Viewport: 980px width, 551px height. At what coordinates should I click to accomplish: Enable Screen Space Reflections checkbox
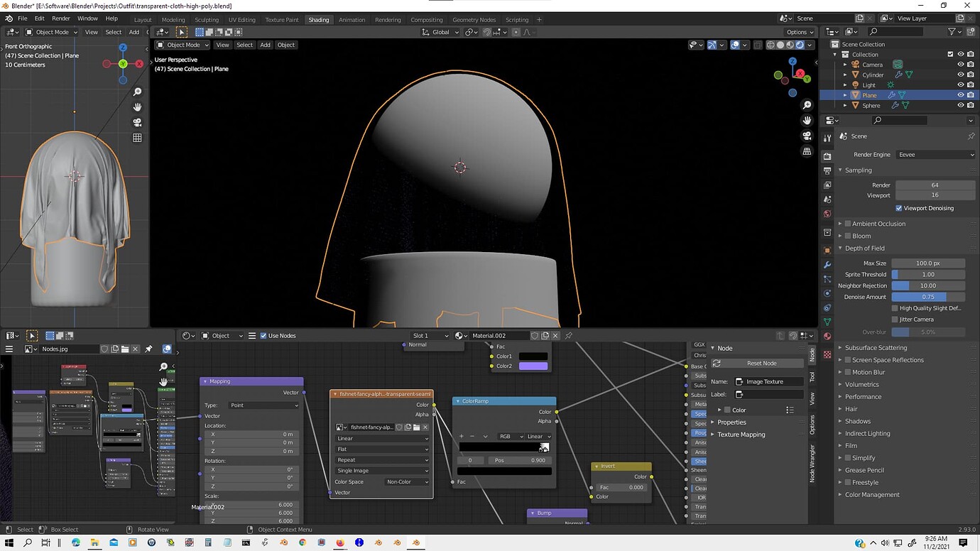(x=847, y=360)
